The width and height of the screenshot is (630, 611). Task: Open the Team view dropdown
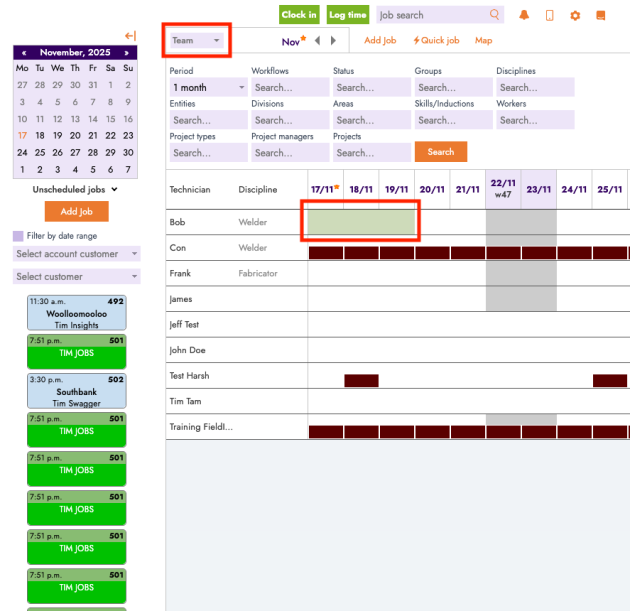point(196,41)
